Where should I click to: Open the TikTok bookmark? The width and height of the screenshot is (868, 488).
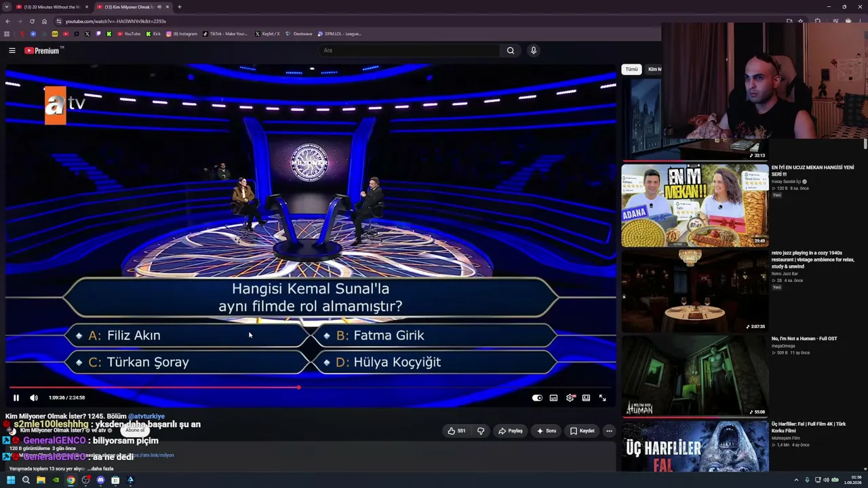pyautogui.click(x=226, y=34)
